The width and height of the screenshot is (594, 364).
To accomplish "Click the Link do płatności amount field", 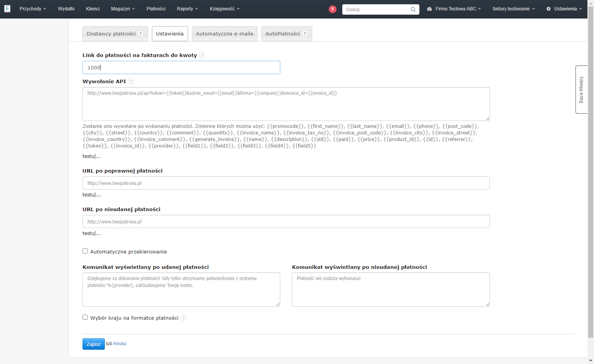I will [181, 67].
